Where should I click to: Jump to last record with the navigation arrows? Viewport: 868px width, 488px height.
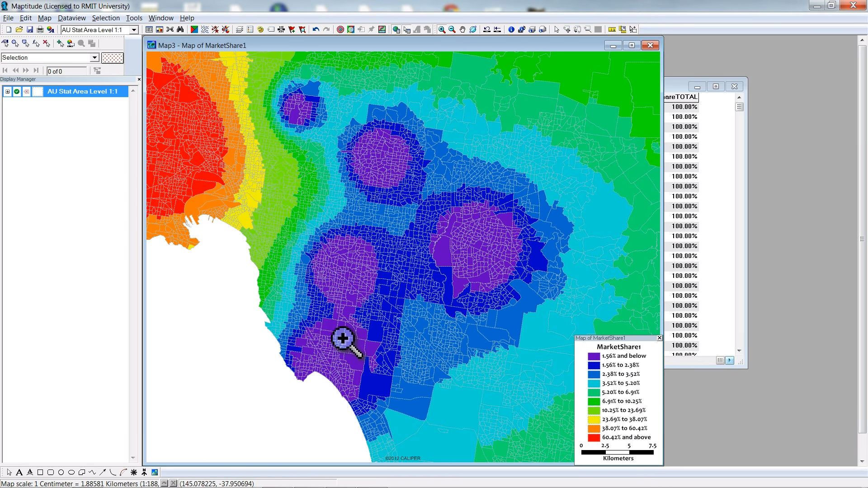tap(37, 70)
